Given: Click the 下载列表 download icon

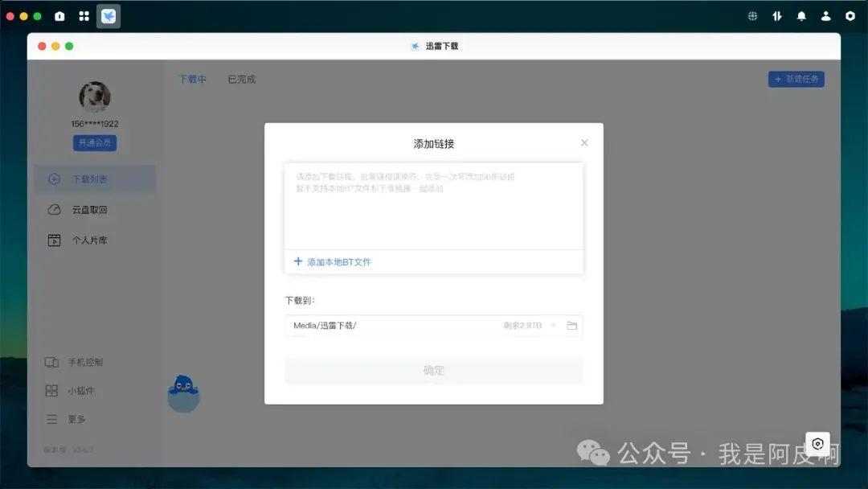Looking at the screenshot, I should coord(55,179).
